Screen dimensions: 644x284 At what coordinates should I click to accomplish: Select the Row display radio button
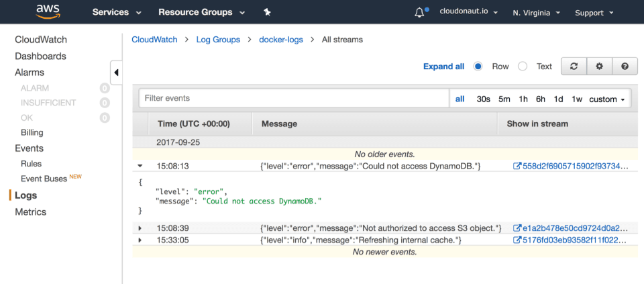[478, 66]
